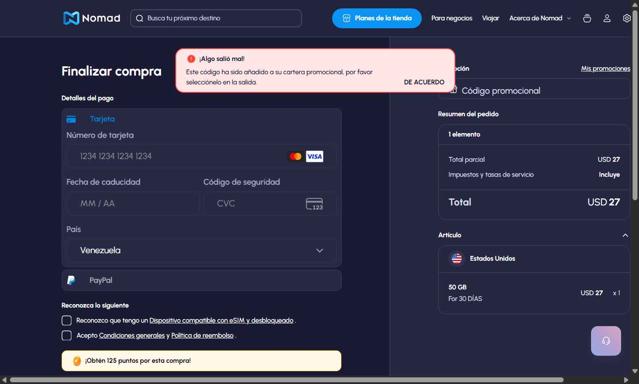
Task: Open the shopping cart icon
Action: pyautogui.click(x=587, y=18)
